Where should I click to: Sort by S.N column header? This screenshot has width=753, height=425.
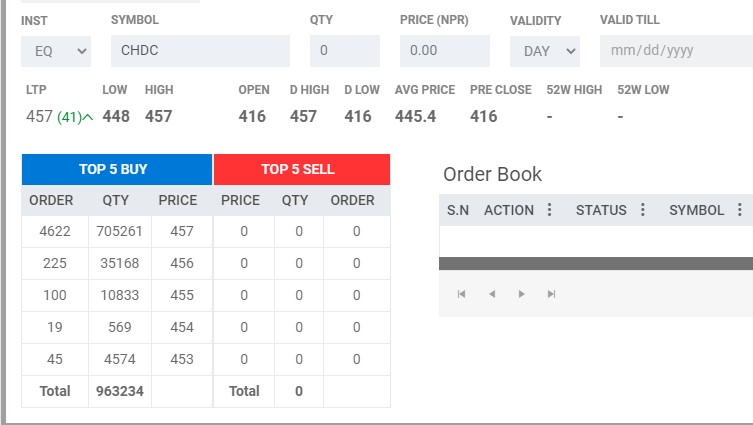(458, 210)
